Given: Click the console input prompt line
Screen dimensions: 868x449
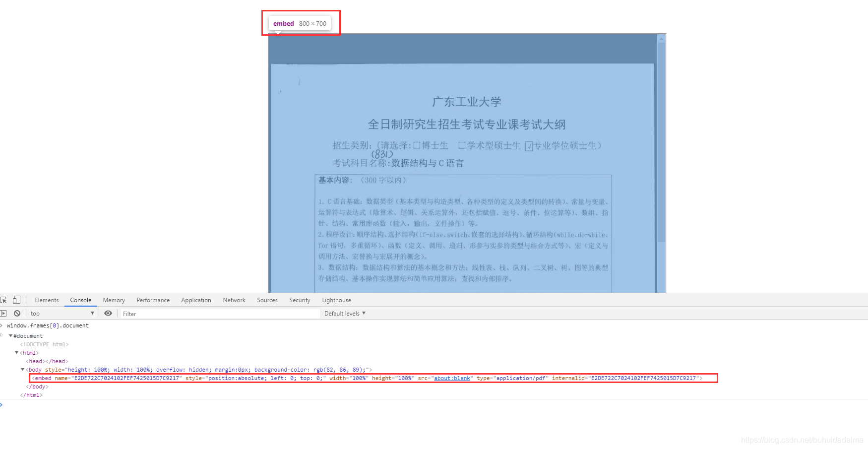Looking at the screenshot, I should pyautogui.click(x=434, y=405).
